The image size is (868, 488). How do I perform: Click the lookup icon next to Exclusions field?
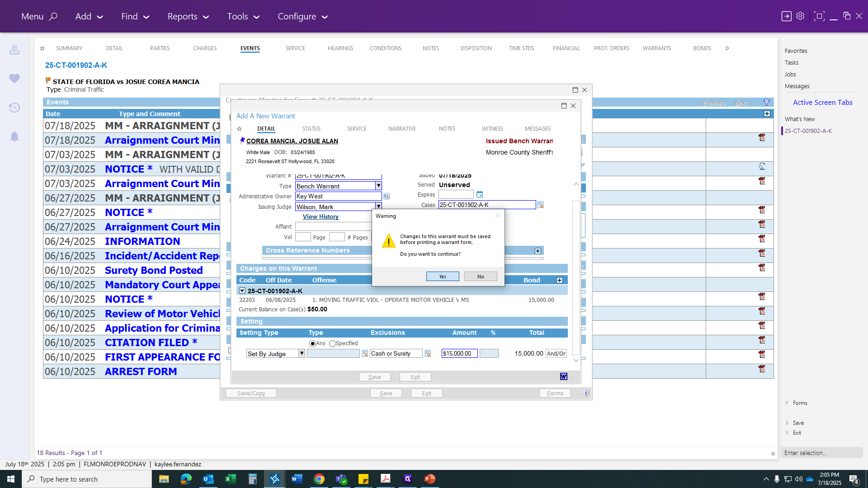point(428,353)
